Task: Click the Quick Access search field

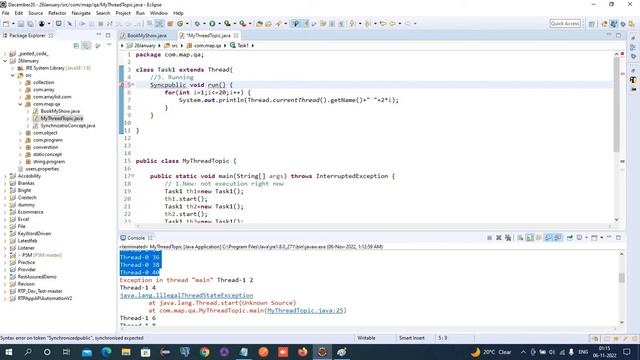Action: point(565,24)
